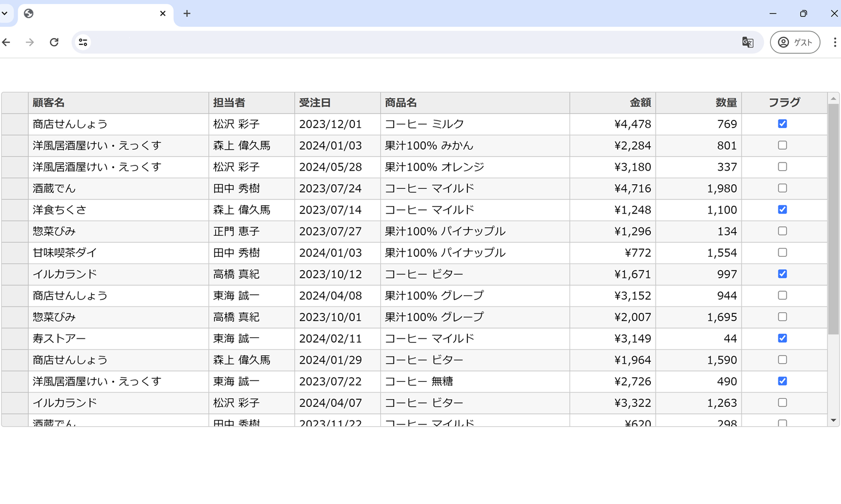This screenshot has height=504, width=841.
Task: Uncheck flag for 寿ストアー row
Action: [x=783, y=338]
